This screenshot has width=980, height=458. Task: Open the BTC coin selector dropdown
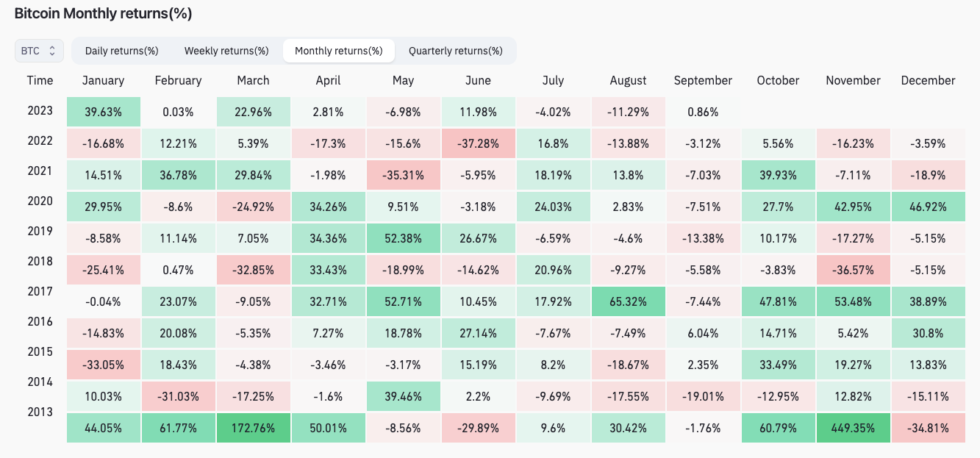tap(39, 51)
